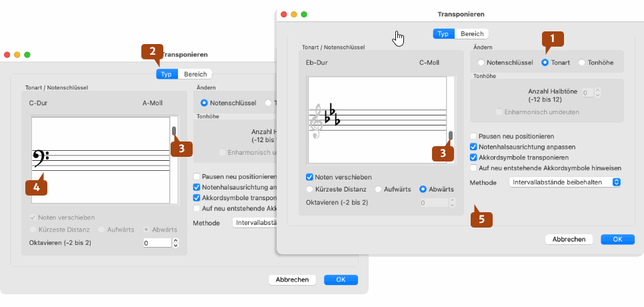The height and width of the screenshot is (307, 644).
Task: Click the Oktavieren input field showing 0
Action: (x=157, y=244)
